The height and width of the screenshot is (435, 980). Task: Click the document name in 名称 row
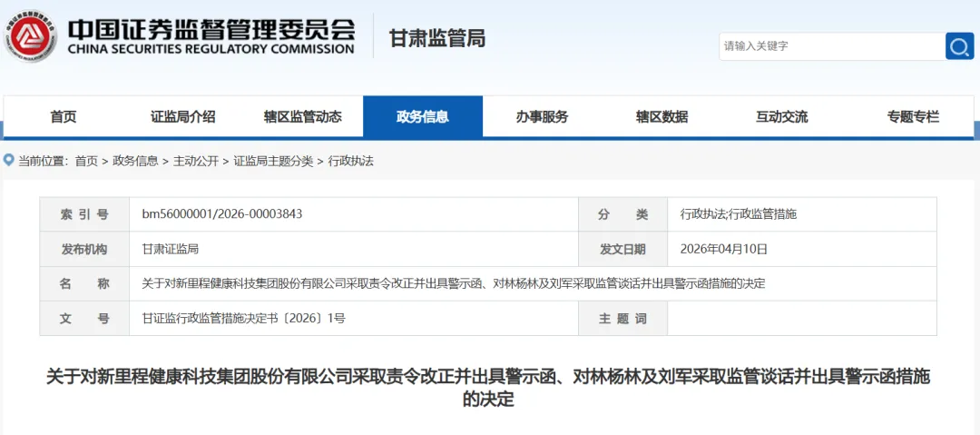pos(454,283)
